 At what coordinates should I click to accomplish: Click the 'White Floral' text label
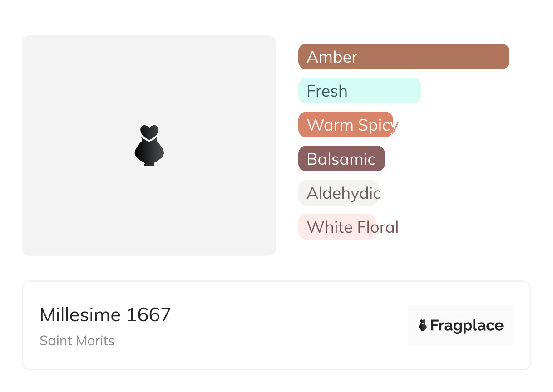point(352,227)
